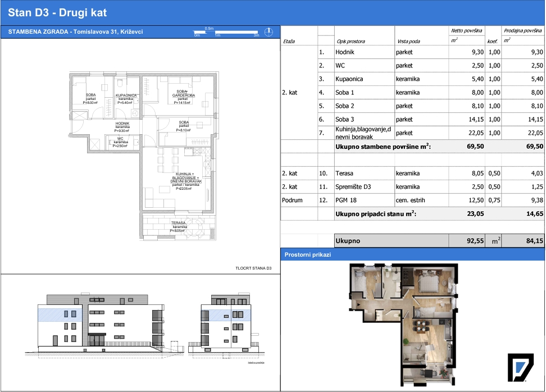Select the 'Hodnik' table cell
This screenshot has width=546, height=392.
364,52
